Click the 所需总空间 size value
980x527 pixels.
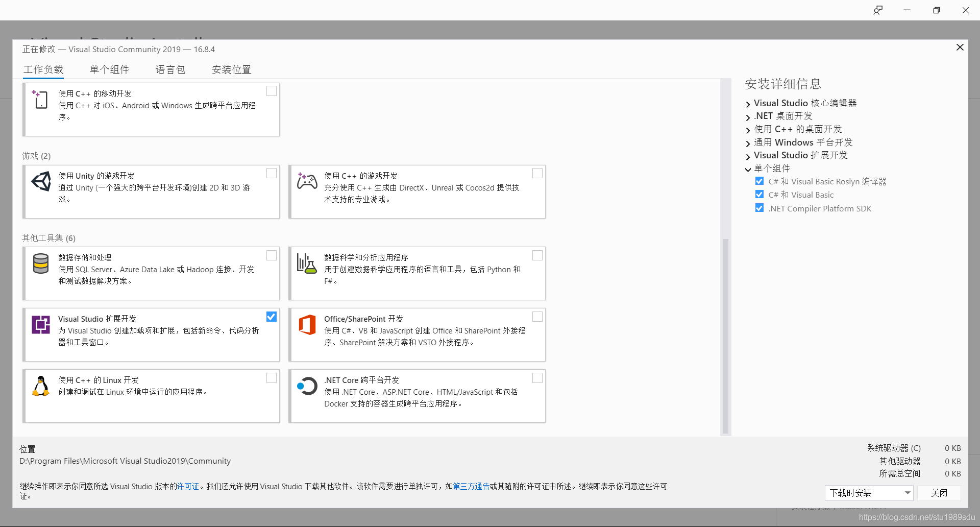[952, 473]
